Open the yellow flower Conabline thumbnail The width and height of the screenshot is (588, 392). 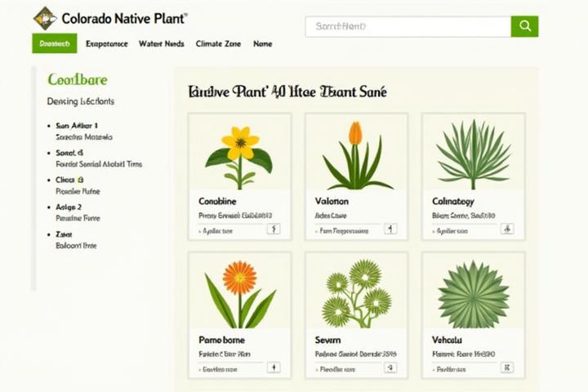(x=239, y=152)
